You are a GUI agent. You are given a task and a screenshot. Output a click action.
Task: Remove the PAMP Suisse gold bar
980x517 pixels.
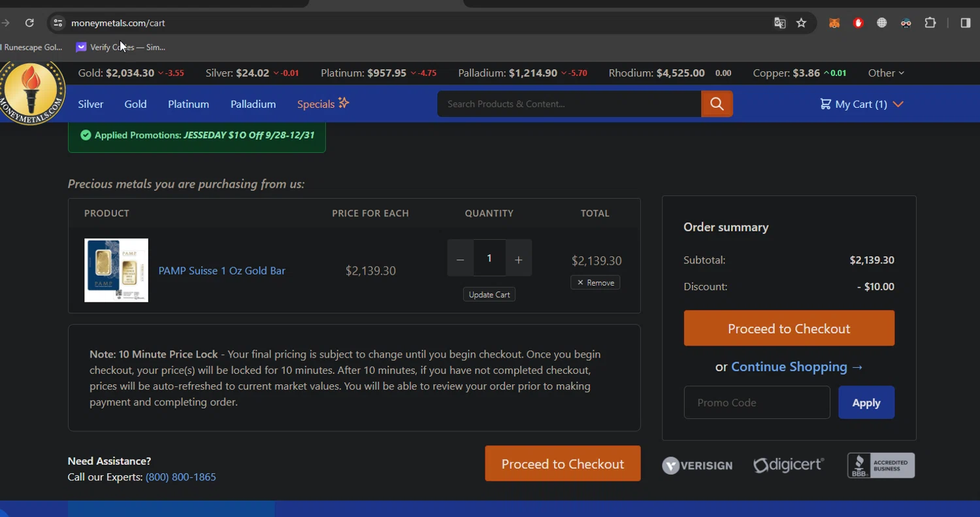click(x=595, y=282)
